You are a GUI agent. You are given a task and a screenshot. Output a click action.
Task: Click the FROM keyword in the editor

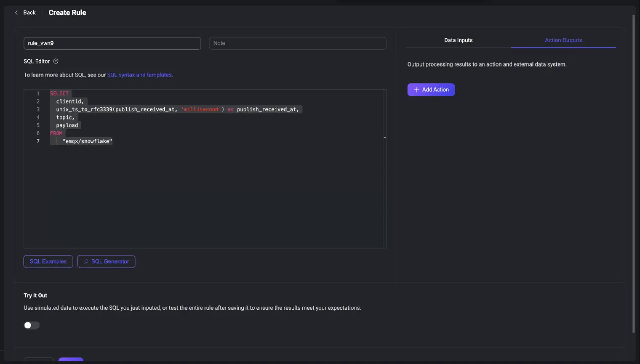pyautogui.click(x=56, y=133)
